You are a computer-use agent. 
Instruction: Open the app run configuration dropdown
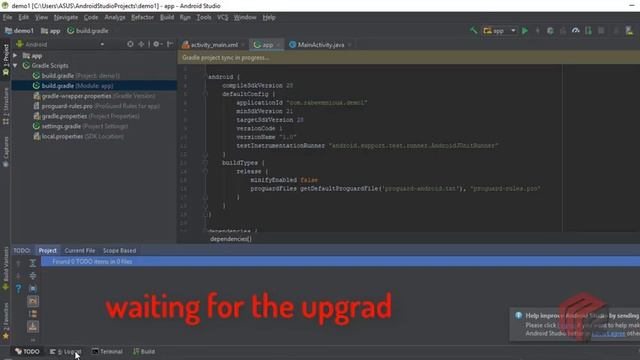pos(500,31)
